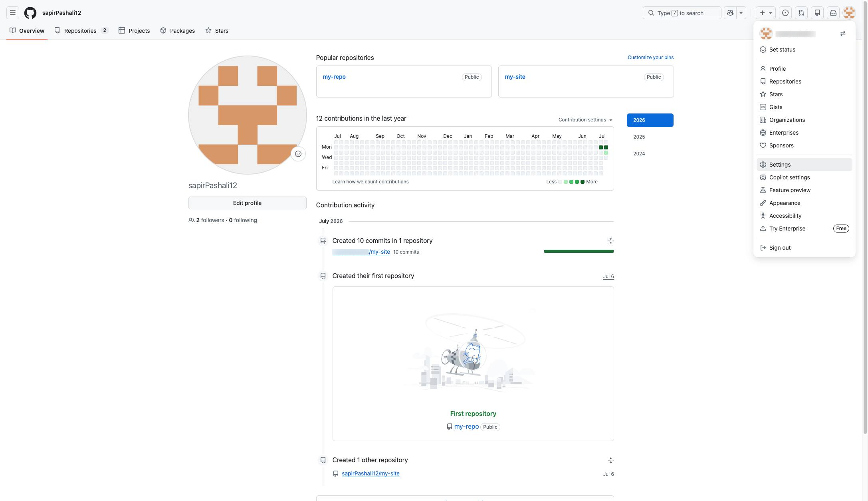Open the hamburger navigation menu

pyautogui.click(x=13, y=13)
